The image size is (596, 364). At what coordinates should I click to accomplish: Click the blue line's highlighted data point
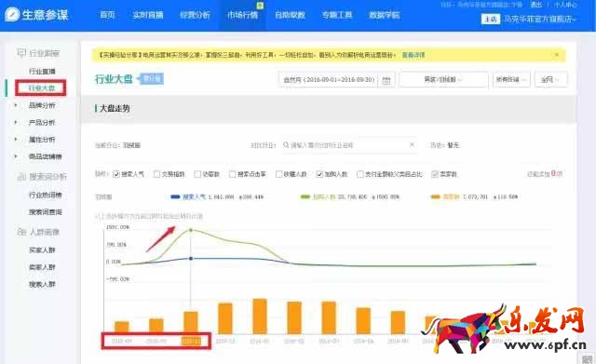(x=191, y=259)
